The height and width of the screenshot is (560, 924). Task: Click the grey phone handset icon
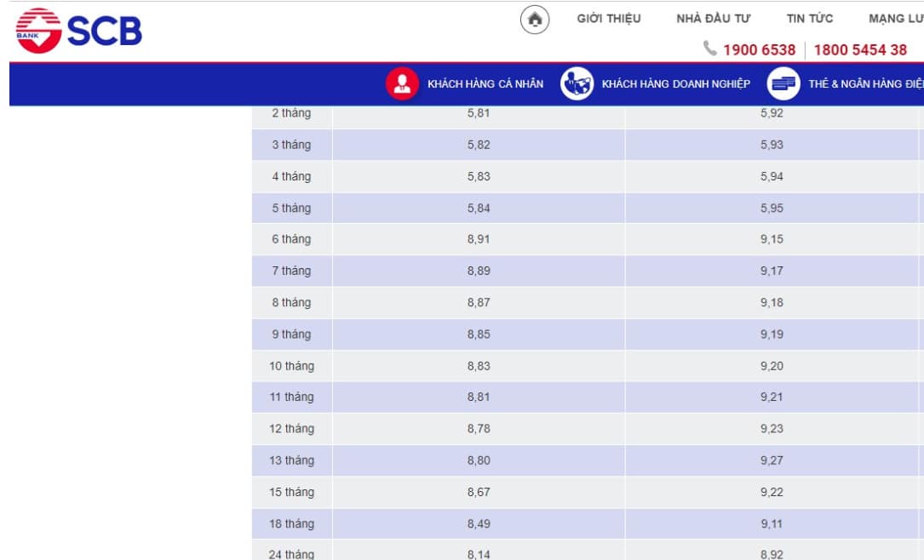pyautogui.click(x=710, y=49)
